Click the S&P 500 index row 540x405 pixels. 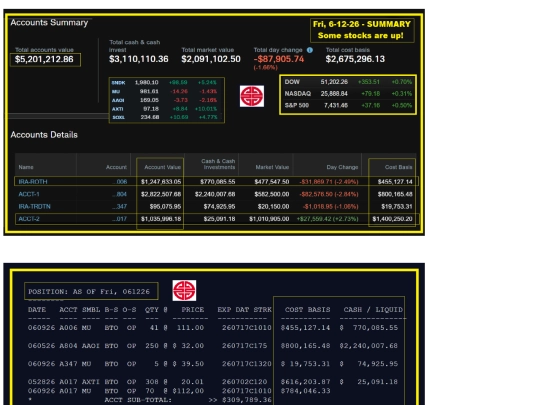(x=348, y=105)
